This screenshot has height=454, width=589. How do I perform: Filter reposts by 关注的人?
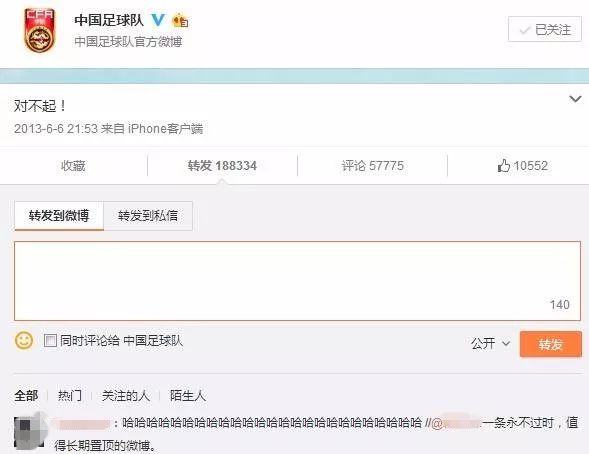click(x=125, y=395)
